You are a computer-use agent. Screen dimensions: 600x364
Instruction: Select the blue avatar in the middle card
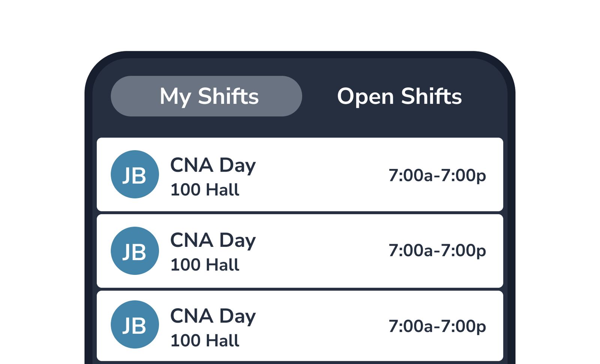click(135, 250)
